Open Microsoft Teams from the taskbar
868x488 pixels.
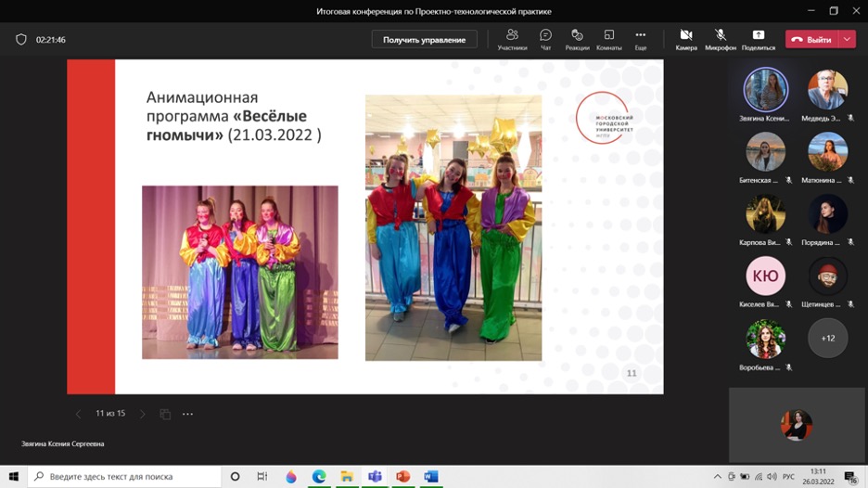375,477
